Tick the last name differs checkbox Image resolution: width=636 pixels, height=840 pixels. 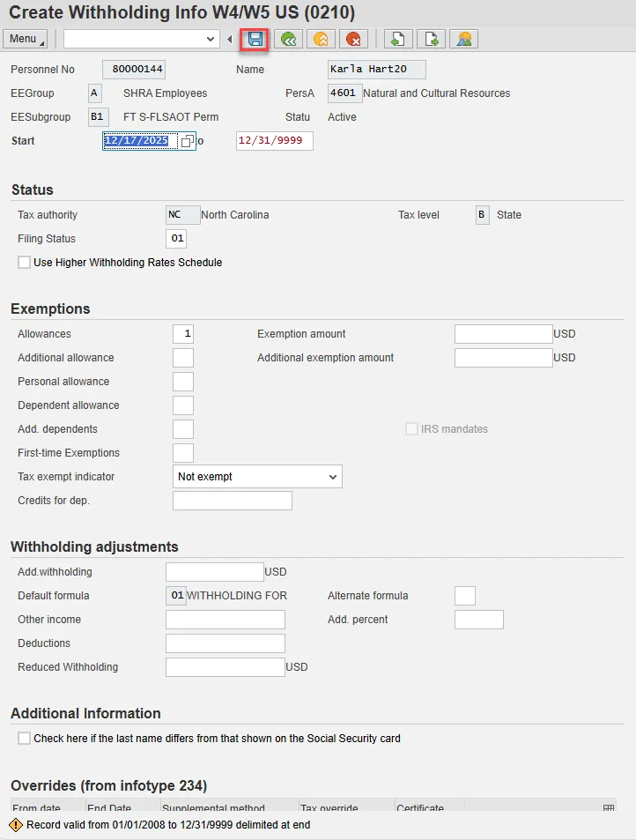pos(24,739)
